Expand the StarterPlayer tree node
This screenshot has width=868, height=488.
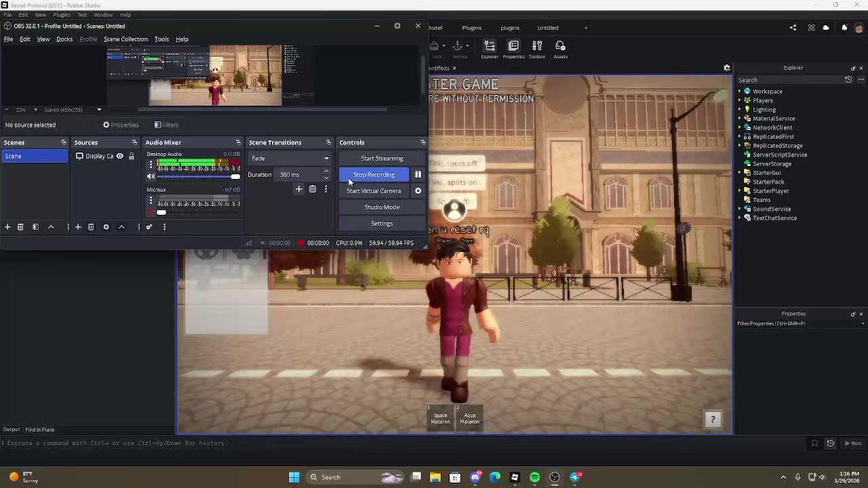click(x=740, y=191)
